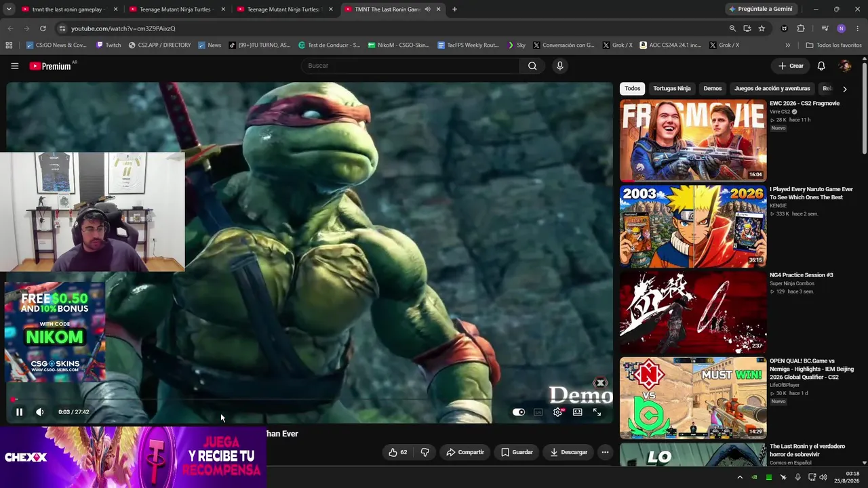Open the YouTube account avatar menu
This screenshot has height=488, width=868.
pos(845,66)
